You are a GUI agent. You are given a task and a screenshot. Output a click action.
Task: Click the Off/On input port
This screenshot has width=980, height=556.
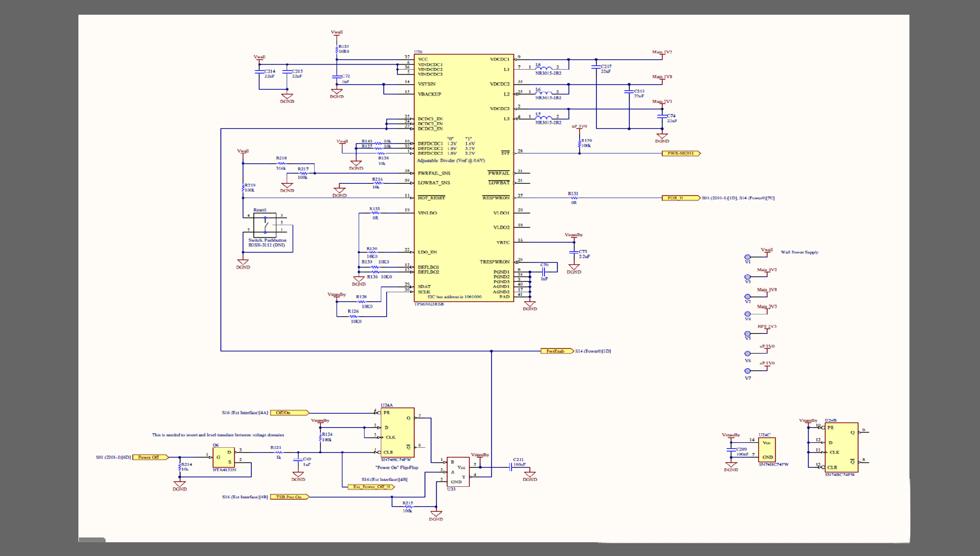click(290, 413)
